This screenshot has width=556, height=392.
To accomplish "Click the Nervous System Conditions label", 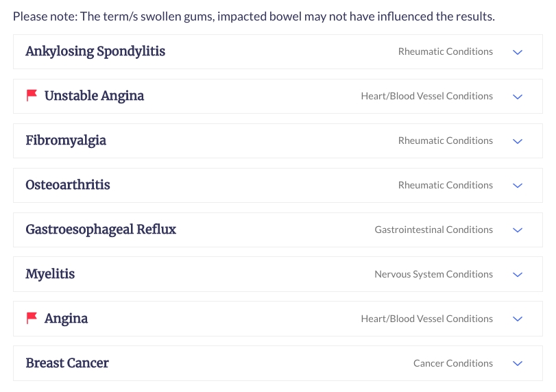I will pos(434,274).
